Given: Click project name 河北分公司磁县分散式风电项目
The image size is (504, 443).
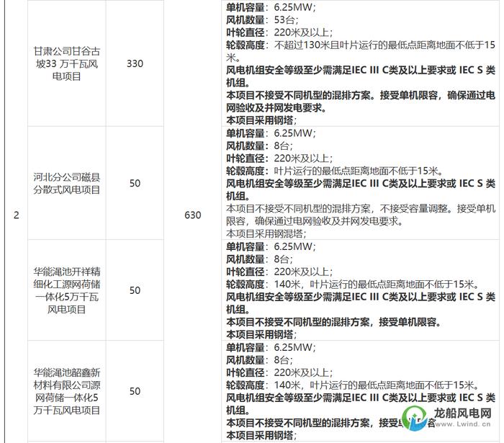Looking at the screenshot, I should tap(67, 183).
